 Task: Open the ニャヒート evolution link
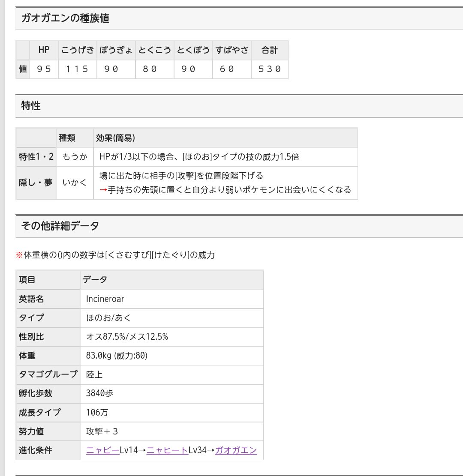[x=167, y=450]
